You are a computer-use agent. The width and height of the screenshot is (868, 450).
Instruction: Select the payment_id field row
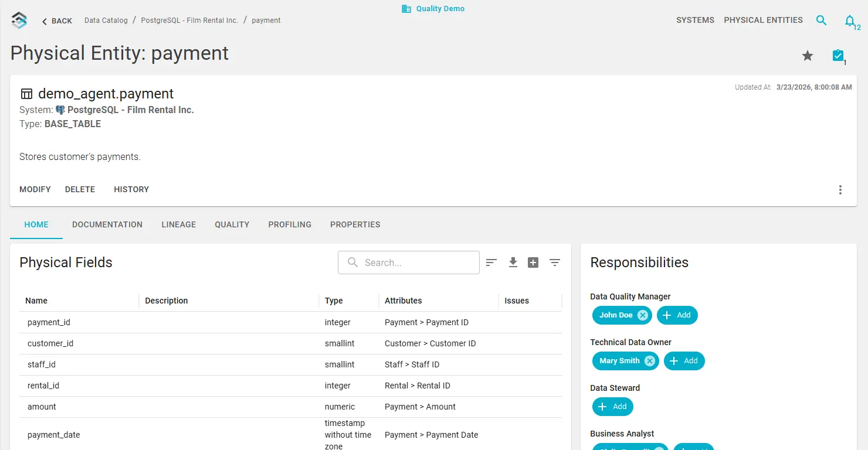click(49, 322)
